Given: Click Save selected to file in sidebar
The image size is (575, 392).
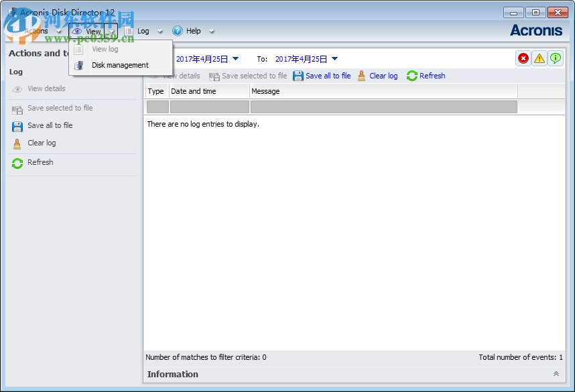Looking at the screenshot, I should (x=60, y=108).
